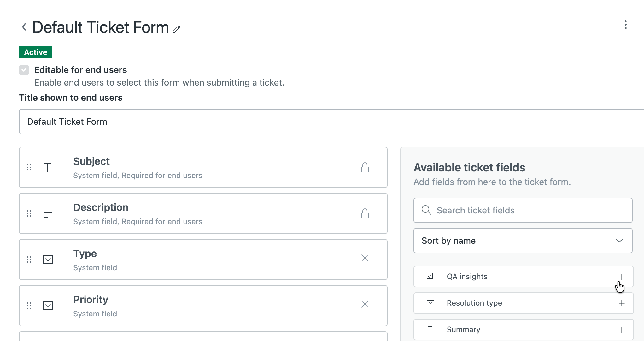The image size is (644, 341).
Task: Click the Description field lock icon
Action: pos(365,213)
